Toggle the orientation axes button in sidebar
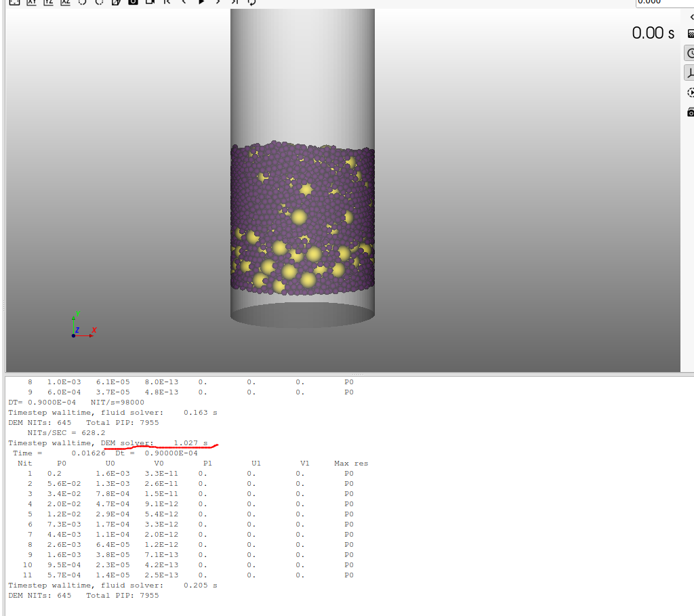This screenshot has width=694, height=616. 690,73
